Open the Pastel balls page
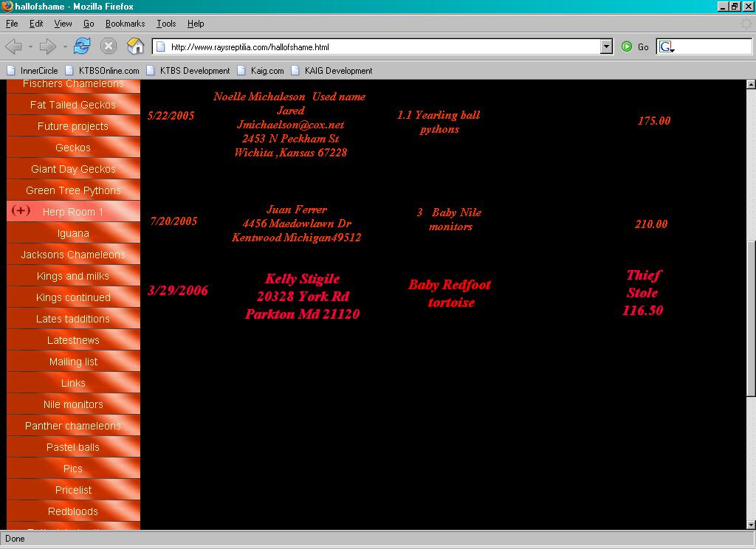The image size is (756, 549). tap(73, 447)
